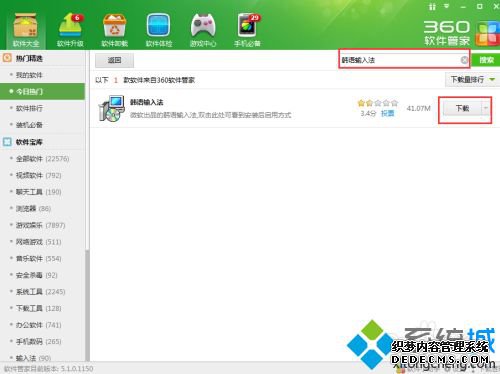500x374 pixels.
Task: Open the 下载量排行 sort dropdown
Action: coord(472,80)
